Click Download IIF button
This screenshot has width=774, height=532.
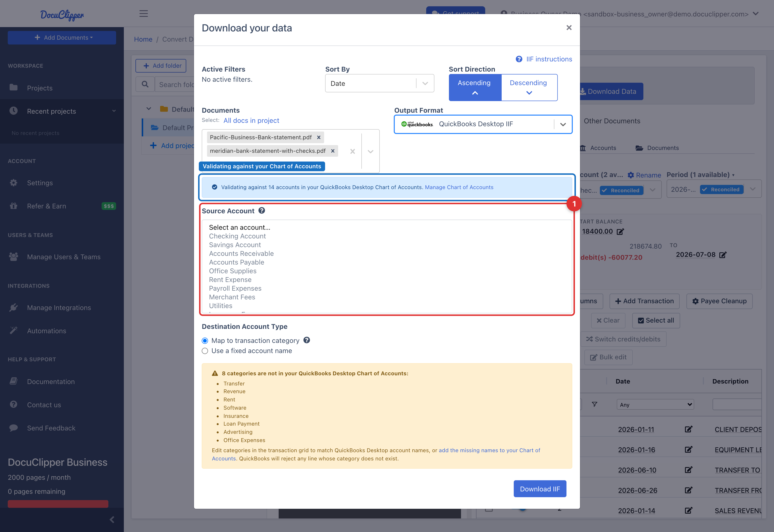(540, 489)
